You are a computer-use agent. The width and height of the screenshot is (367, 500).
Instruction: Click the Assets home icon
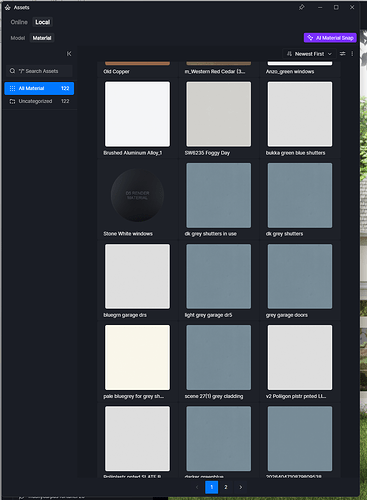click(x=8, y=7)
